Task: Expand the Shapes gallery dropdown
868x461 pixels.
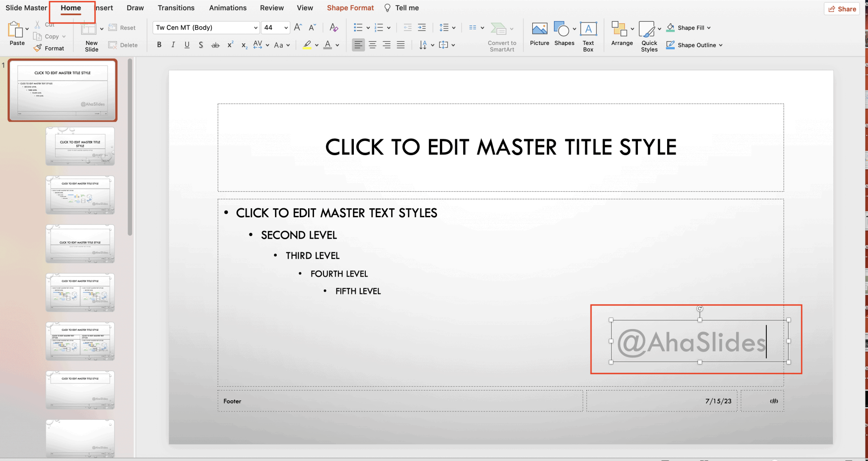Action: click(574, 29)
